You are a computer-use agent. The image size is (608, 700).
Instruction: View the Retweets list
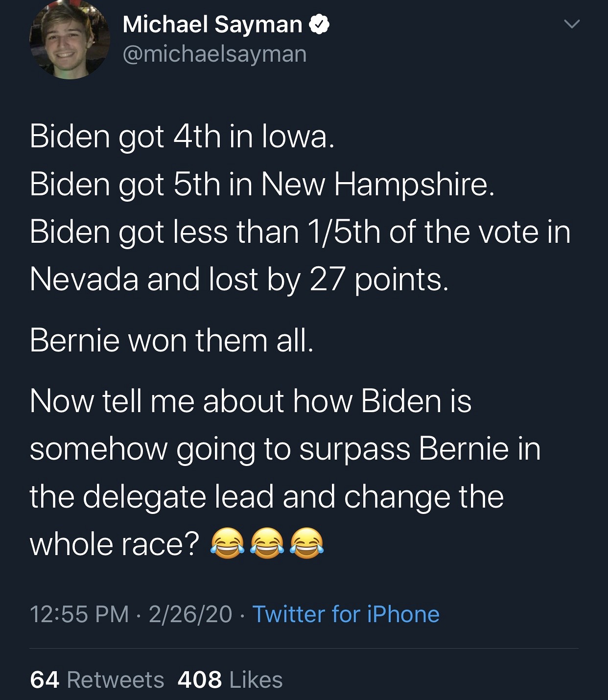[116, 680]
